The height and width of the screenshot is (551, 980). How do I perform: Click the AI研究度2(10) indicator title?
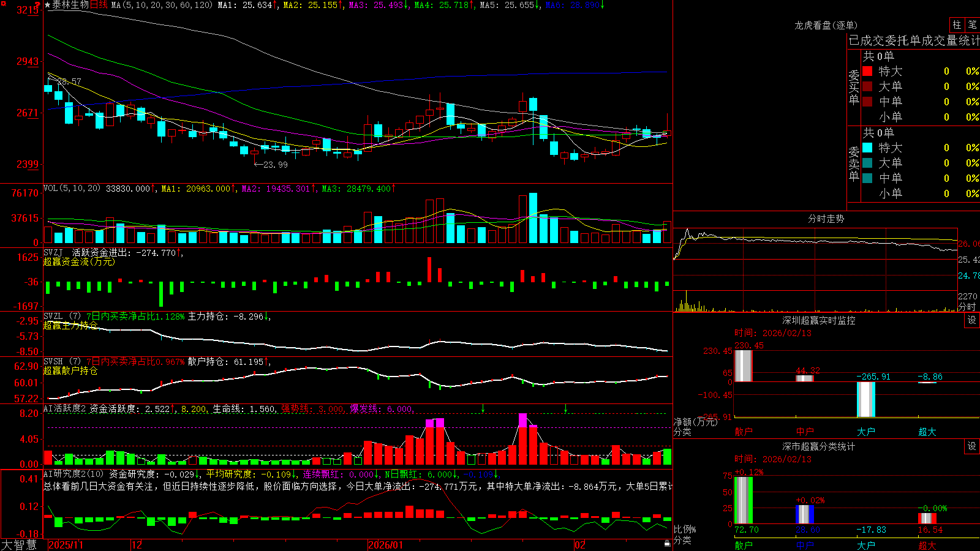pos(74,474)
